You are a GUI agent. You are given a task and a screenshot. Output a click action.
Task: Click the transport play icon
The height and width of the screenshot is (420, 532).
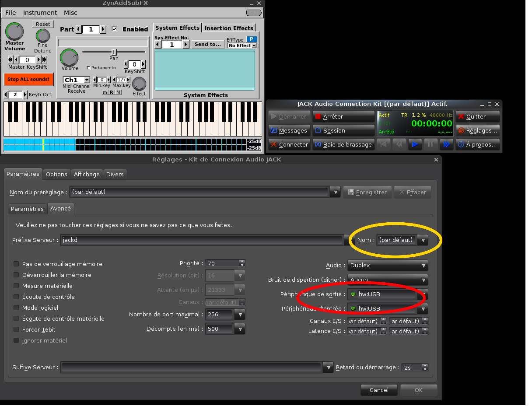coord(415,144)
